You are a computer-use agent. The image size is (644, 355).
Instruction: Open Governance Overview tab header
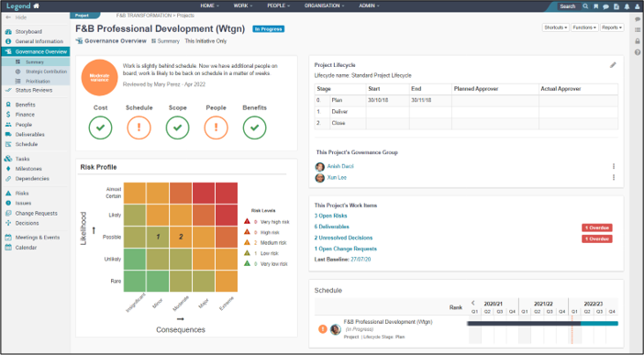(111, 41)
